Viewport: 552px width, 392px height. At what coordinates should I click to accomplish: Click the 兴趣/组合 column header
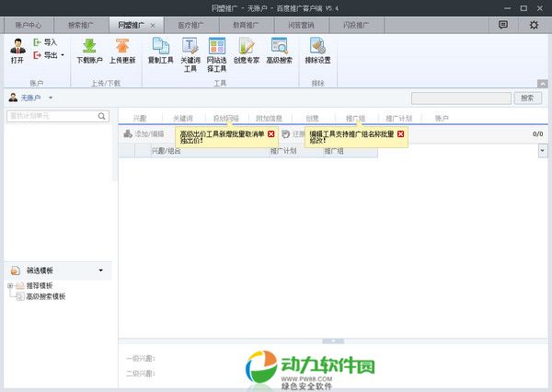[x=210, y=151]
